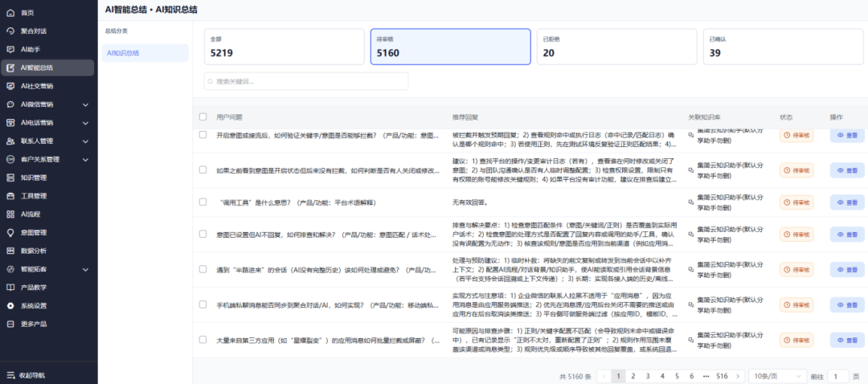Click knowledge-base link icon in 意图已设置但AI不回复 row
868x384 pixels.
[690, 235]
